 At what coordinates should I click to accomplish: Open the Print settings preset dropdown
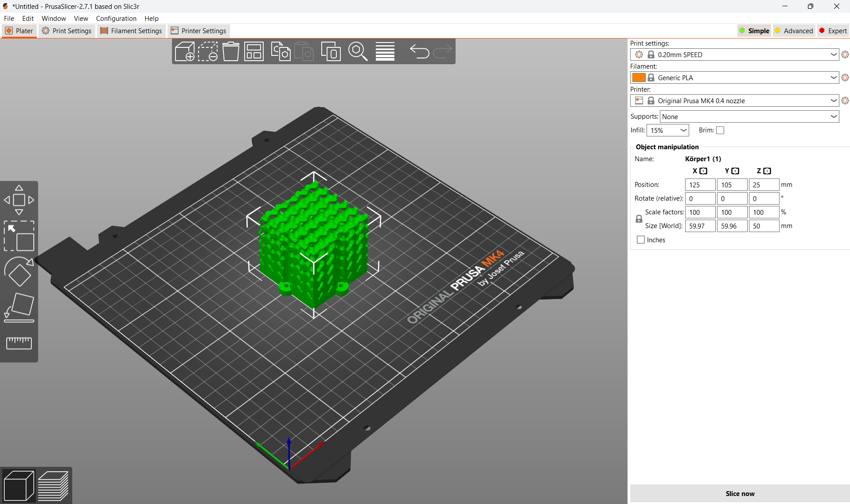pyautogui.click(x=734, y=54)
